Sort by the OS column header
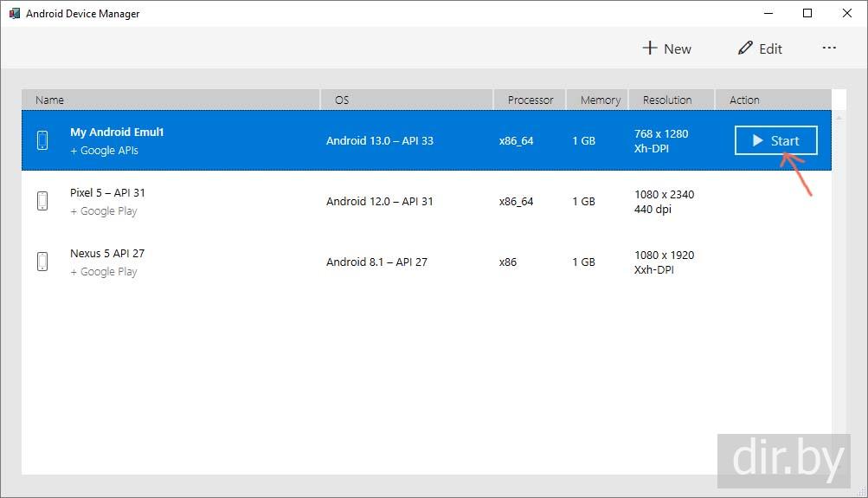The width and height of the screenshot is (868, 498). (x=342, y=100)
